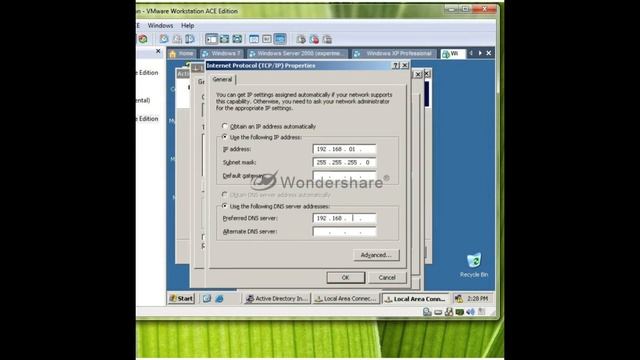Click the summary view toolbar icon
This screenshot has width=640, height=360.
click(254, 39)
